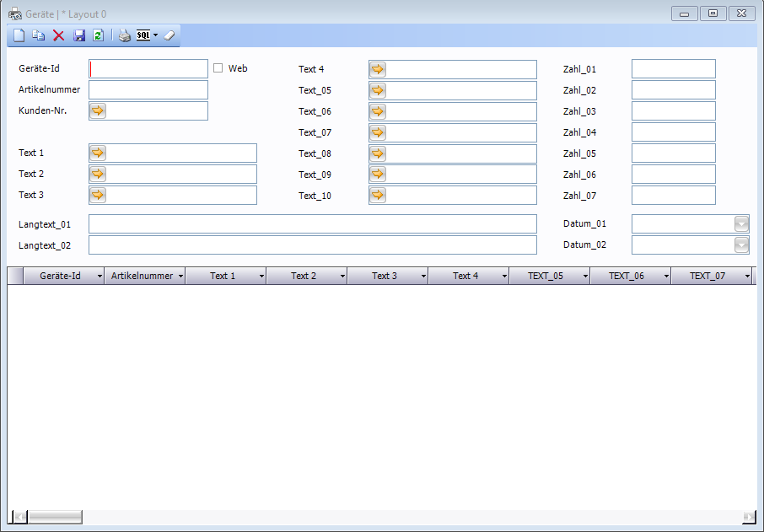764x532 pixels.
Task: Click the copy record icon
Action: 38,35
